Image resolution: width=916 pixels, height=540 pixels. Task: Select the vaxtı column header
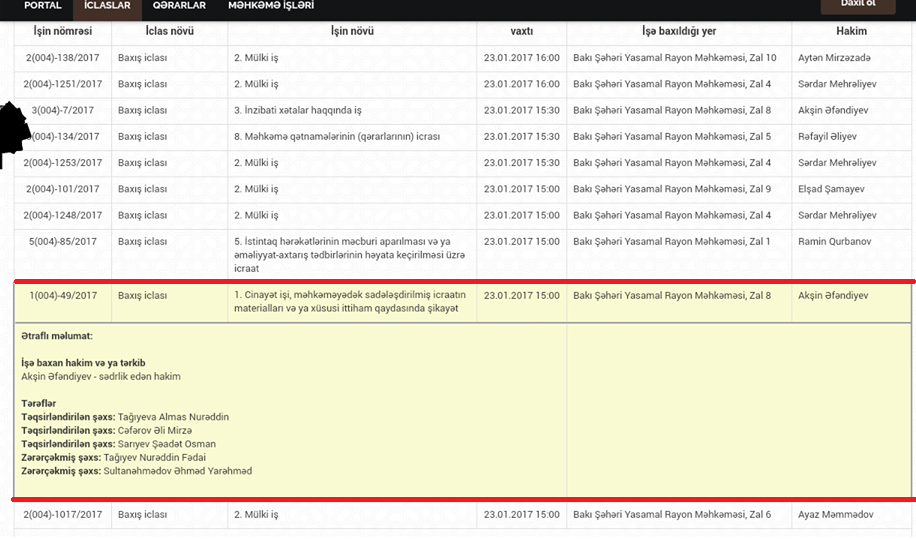click(522, 31)
